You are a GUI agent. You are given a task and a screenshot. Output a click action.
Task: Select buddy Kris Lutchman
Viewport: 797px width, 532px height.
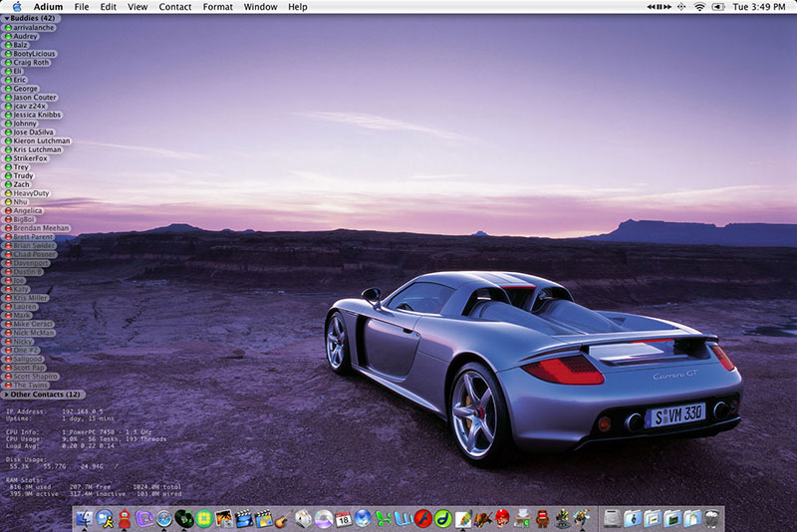coord(33,149)
